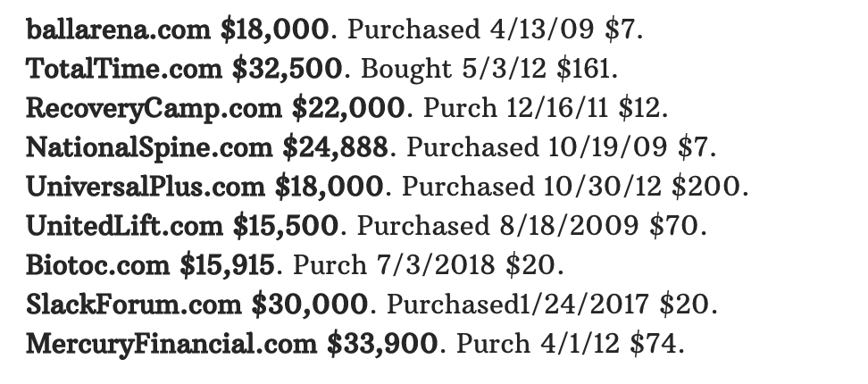Select the TotalTime.com bold text

[x=124, y=69]
